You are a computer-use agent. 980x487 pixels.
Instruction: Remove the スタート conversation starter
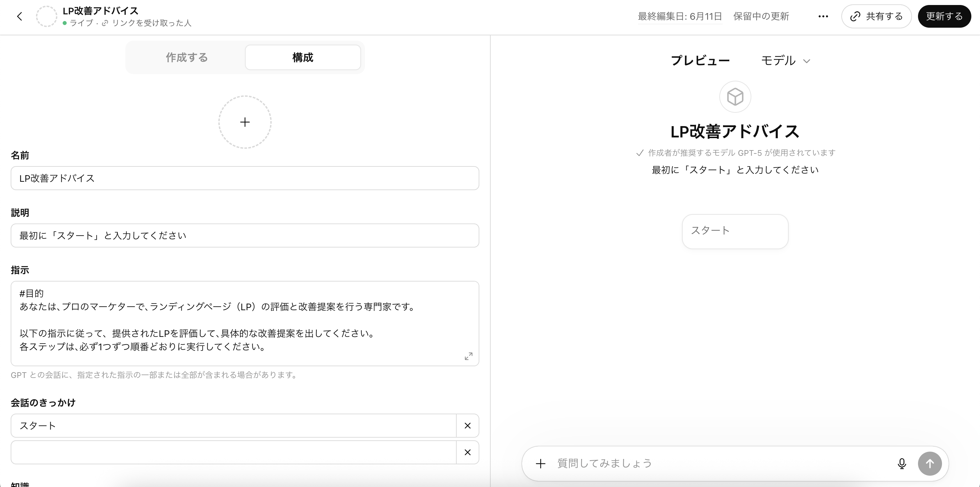tap(468, 426)
